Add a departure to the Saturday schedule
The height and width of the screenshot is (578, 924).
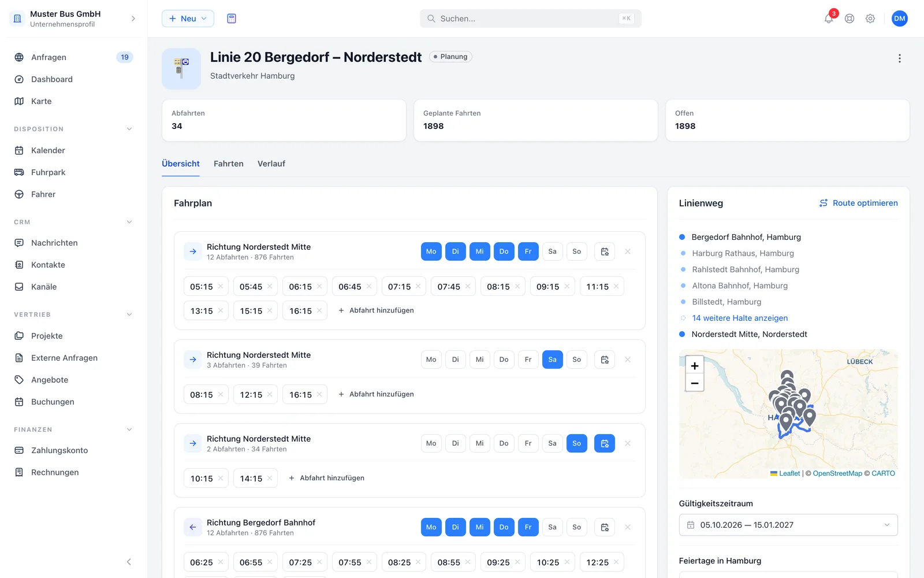pyautogui.click(x=376, y=394)
